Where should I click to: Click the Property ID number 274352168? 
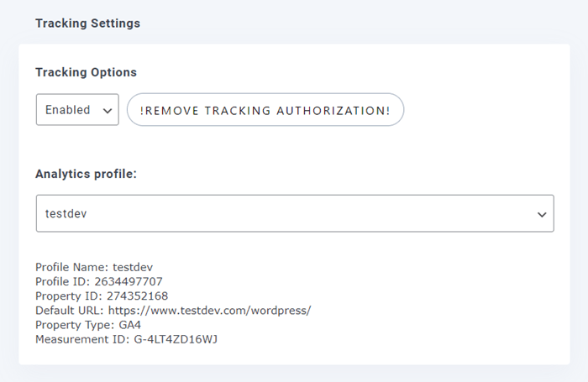coord(136,296)
